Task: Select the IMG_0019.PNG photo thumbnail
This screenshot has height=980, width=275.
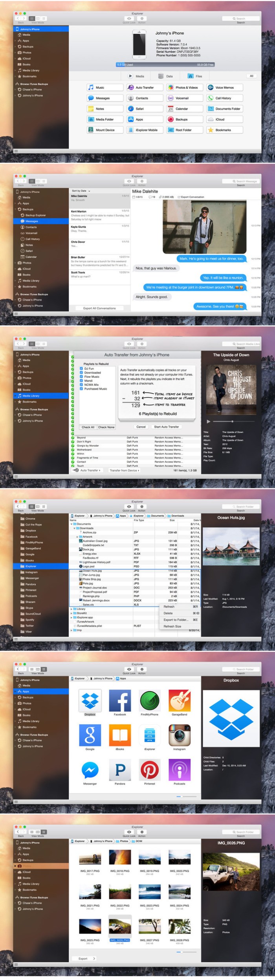Action: coord(149,858)
